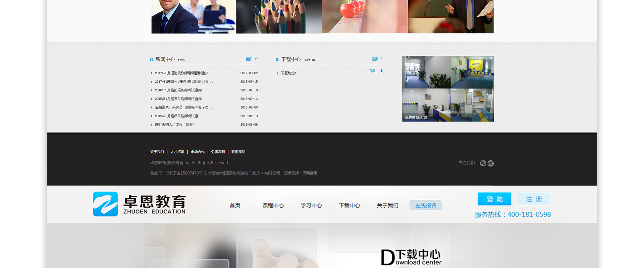This screenshot has width=644, height=268.
Task: Open 课程中心 in the navigation bar
Action: click(273, 205)
